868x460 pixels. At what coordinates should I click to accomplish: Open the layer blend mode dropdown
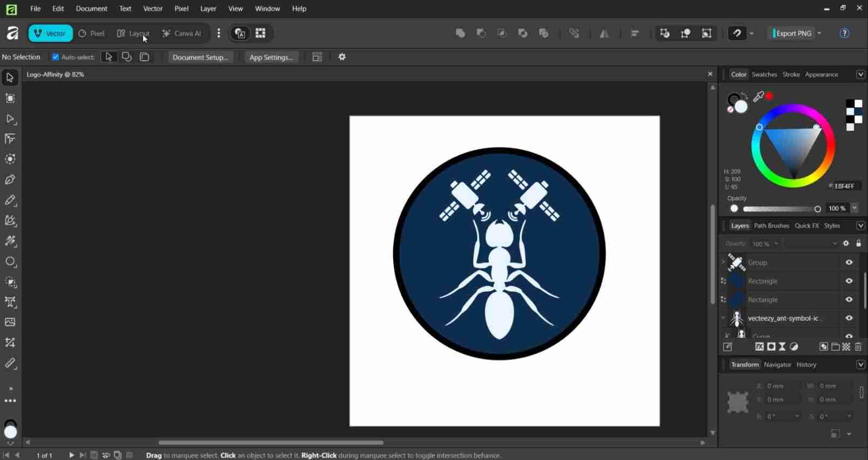pyautogui.click(x=812, y=244)
